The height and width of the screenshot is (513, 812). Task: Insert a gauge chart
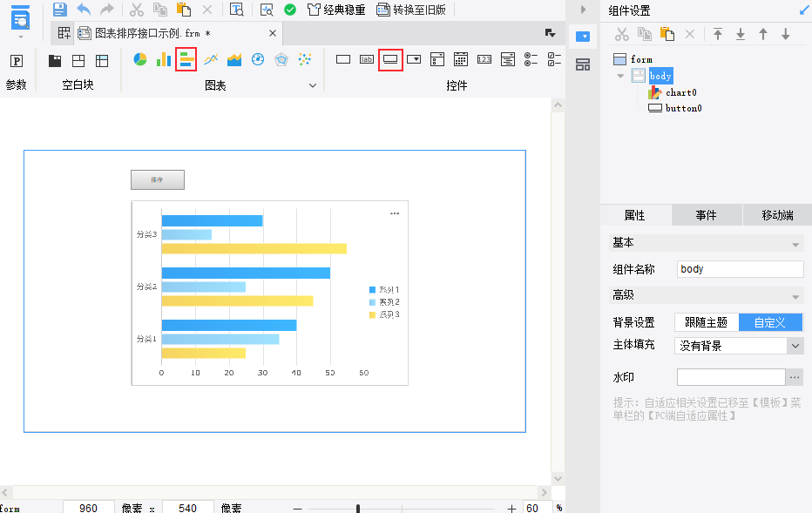(x=258, y=59)
